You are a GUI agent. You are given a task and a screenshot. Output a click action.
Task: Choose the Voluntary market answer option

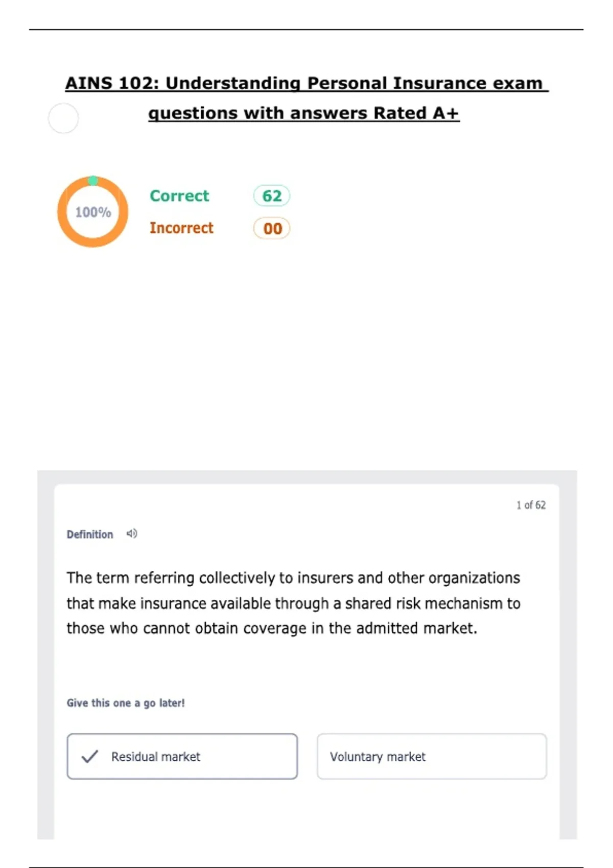(x=432, y=756)
